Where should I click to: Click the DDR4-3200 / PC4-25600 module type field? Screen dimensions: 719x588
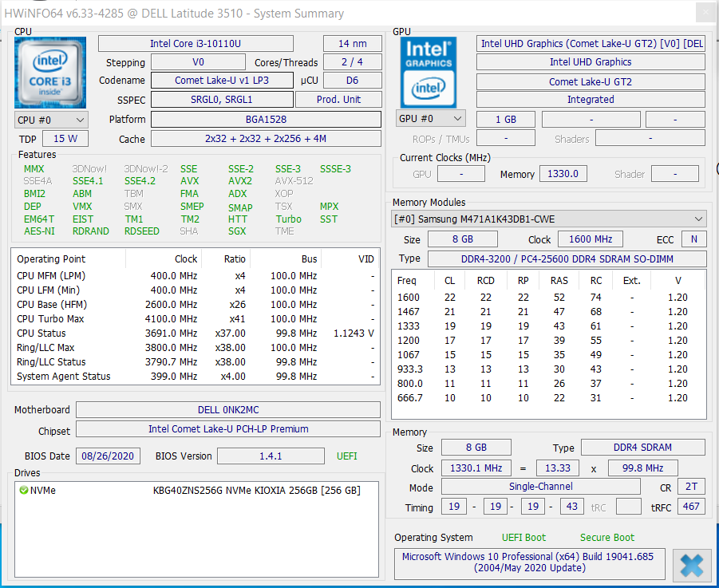tap(567, 259)
